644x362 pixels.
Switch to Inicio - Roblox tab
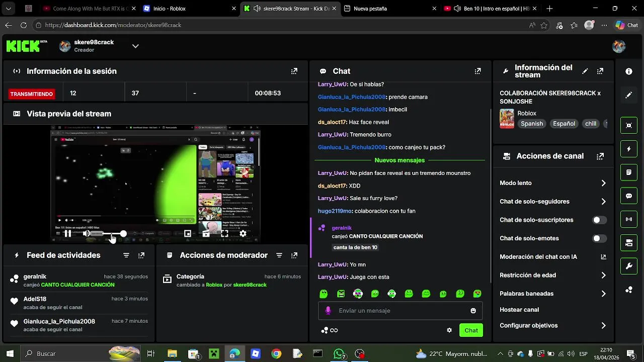pyautogui.click(x=189, y=9)
